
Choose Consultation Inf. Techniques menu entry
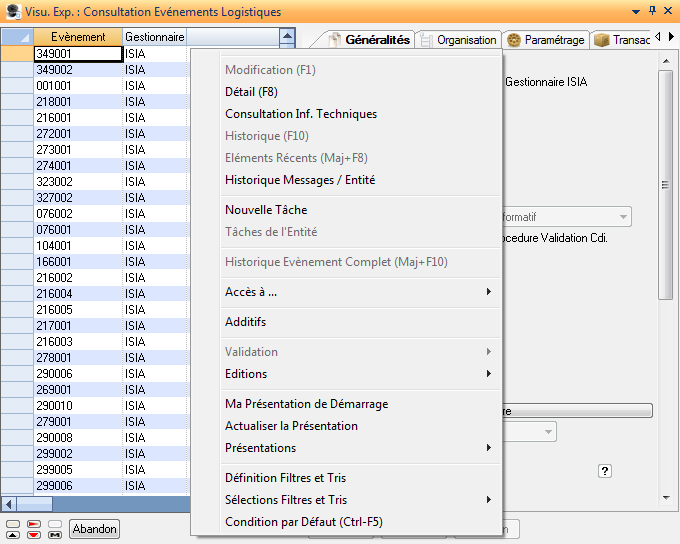(x=301, y=114)
